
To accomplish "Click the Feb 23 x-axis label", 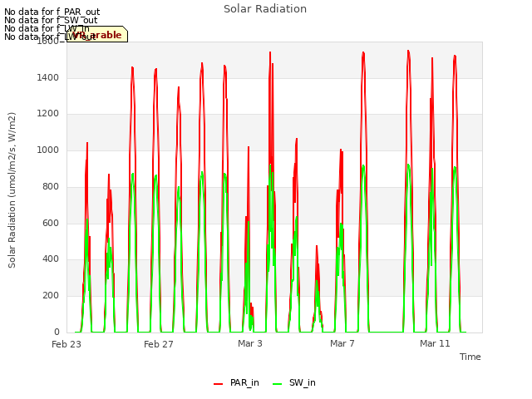I will click(x=66, y=344).
